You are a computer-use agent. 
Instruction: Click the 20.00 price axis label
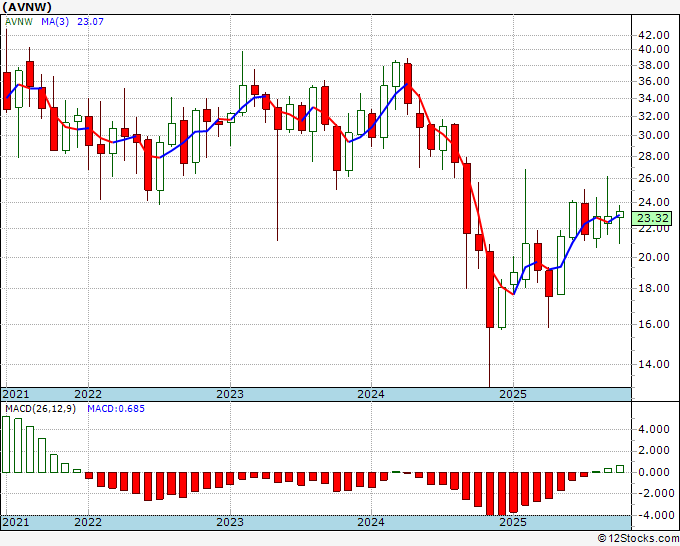[x=654, y=257]
